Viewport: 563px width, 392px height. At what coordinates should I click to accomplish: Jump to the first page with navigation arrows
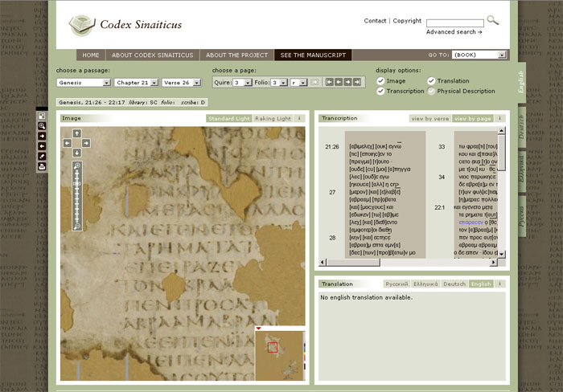click(329, 82)
